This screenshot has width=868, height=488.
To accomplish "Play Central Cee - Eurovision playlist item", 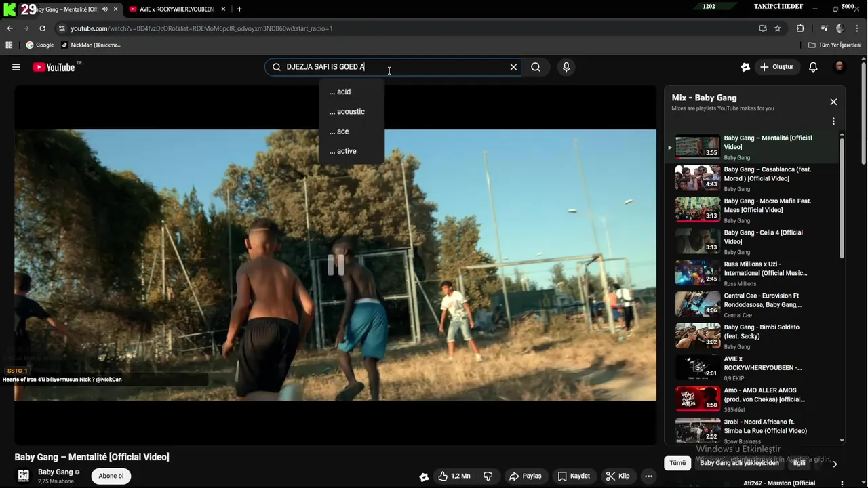I will coord(751,304).
